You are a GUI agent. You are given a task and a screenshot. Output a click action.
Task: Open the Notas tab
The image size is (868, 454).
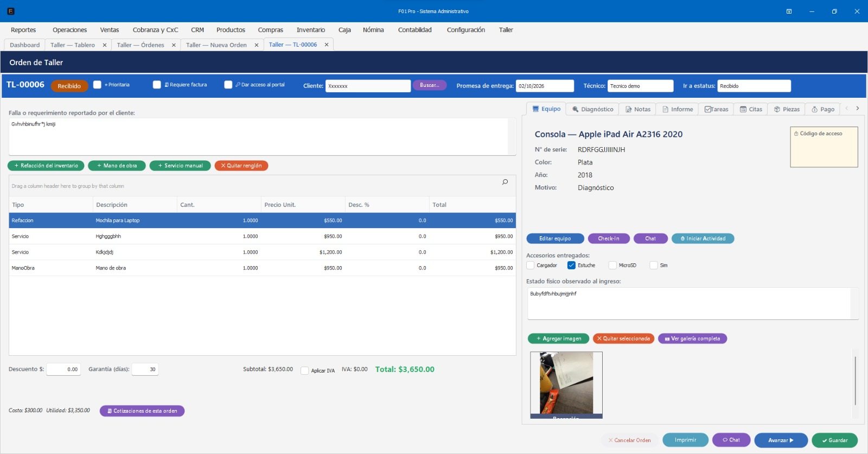[x=637, y=109]
